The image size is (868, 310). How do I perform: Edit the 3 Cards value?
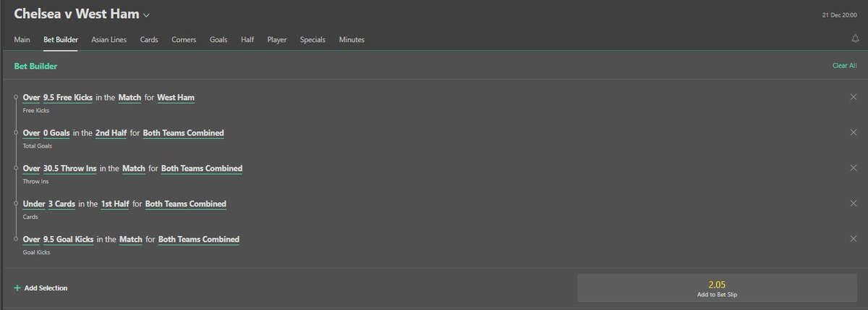click(61, 204)
